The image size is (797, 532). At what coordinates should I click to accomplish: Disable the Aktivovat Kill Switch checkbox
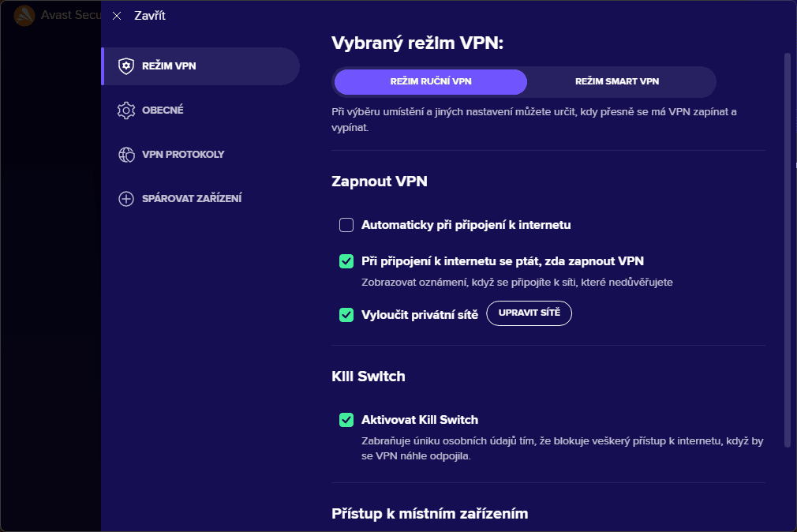pos(346,420)
